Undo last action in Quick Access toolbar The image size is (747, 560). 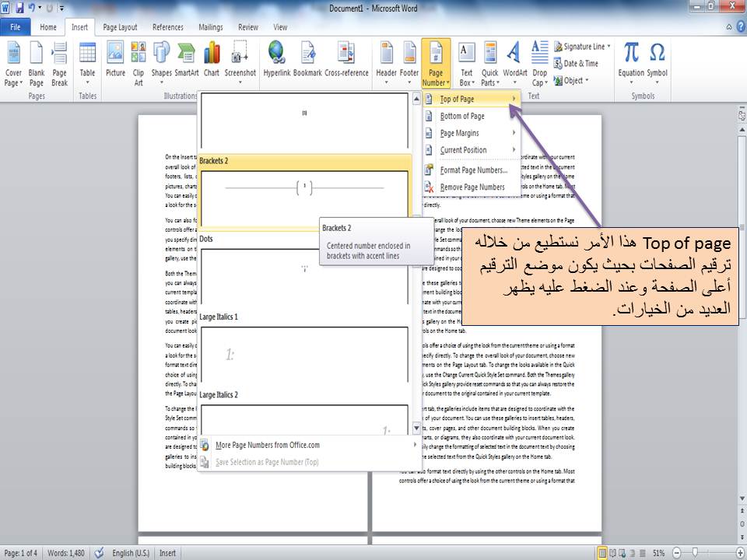[32, 8]
